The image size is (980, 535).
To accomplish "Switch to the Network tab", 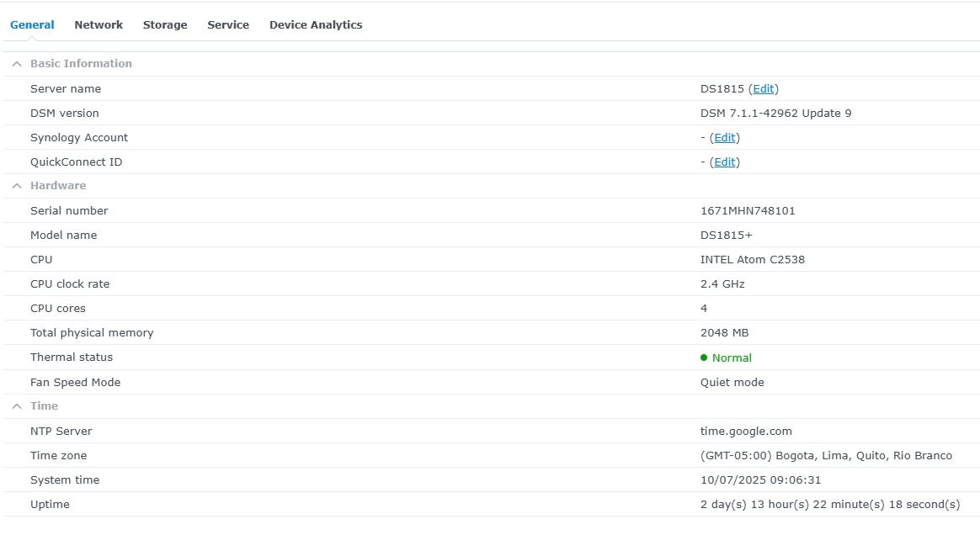I will coord(99,25).
